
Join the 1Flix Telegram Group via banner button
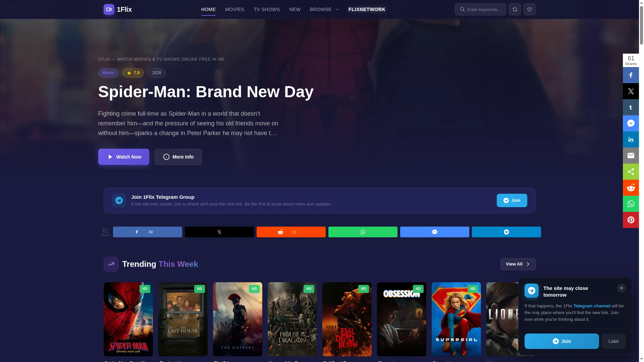point(512,200)
